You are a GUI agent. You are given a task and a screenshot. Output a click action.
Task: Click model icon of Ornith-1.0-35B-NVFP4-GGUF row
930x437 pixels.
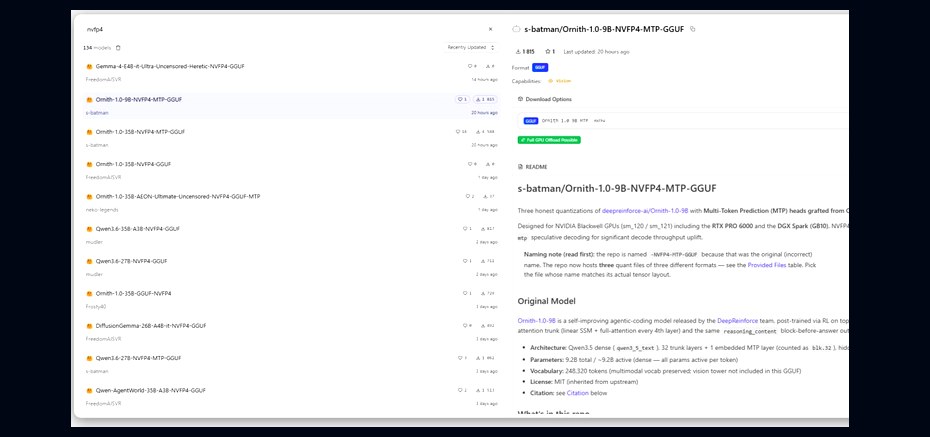tap(90, 164)
